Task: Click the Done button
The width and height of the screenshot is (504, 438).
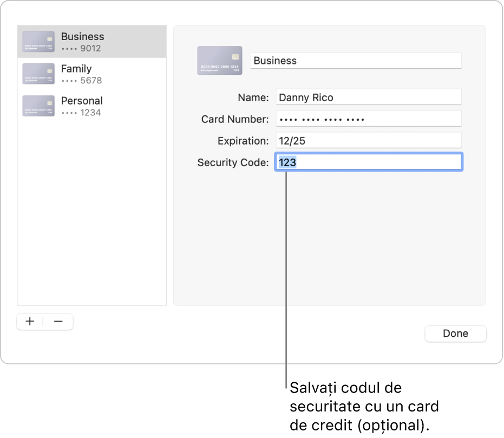Action: (x=455, y=334)
